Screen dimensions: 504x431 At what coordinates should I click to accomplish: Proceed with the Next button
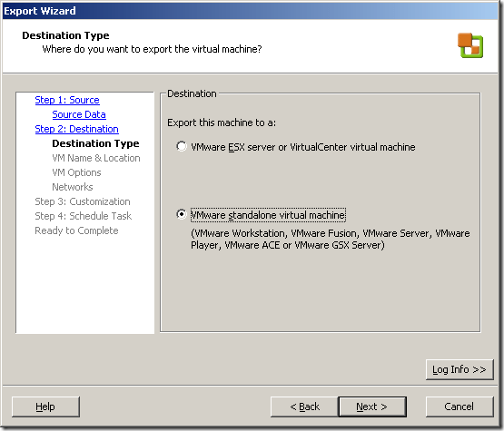click(372, 407)
